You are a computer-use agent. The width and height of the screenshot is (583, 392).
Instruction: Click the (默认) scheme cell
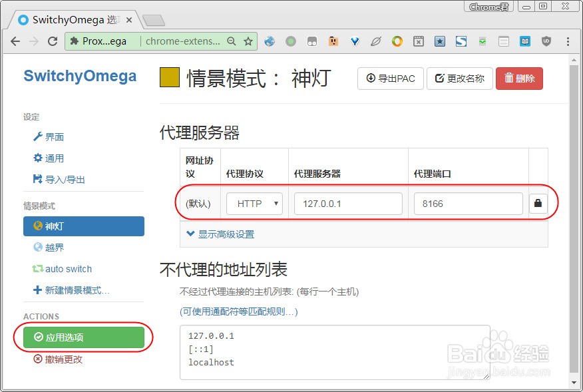pyautogui.click(x=198, y=204)
